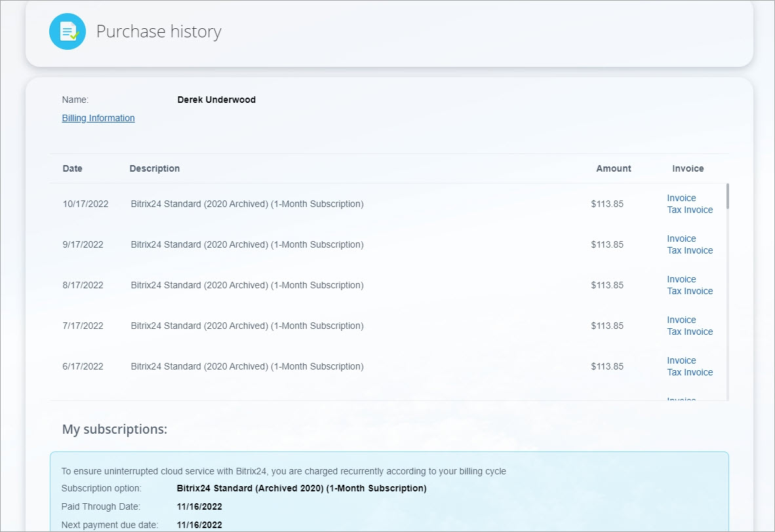Click the 7/17/2022 row subscription description
This screenshot has height=532, width=775.
point(247,326)
